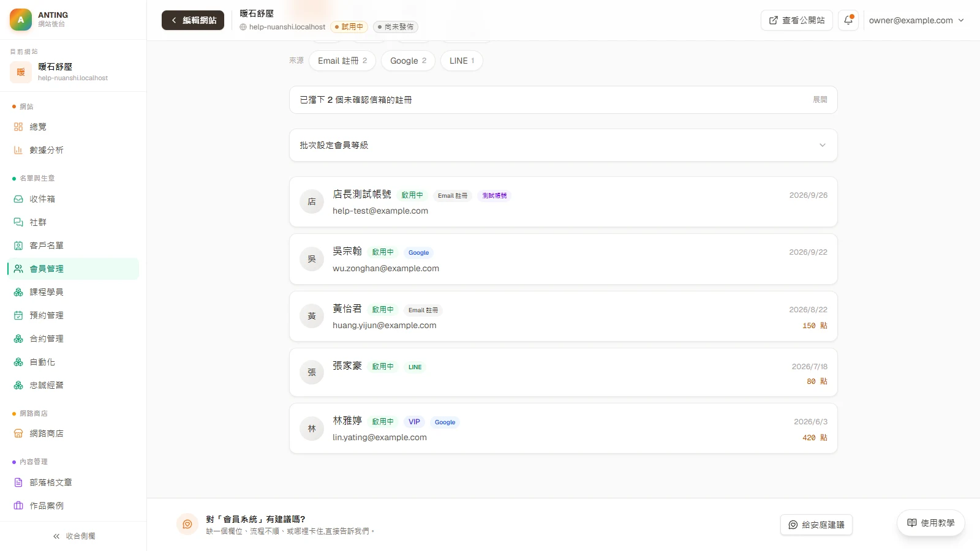Toggle the Email 註冊 source filter

click(x=342, y=61)
